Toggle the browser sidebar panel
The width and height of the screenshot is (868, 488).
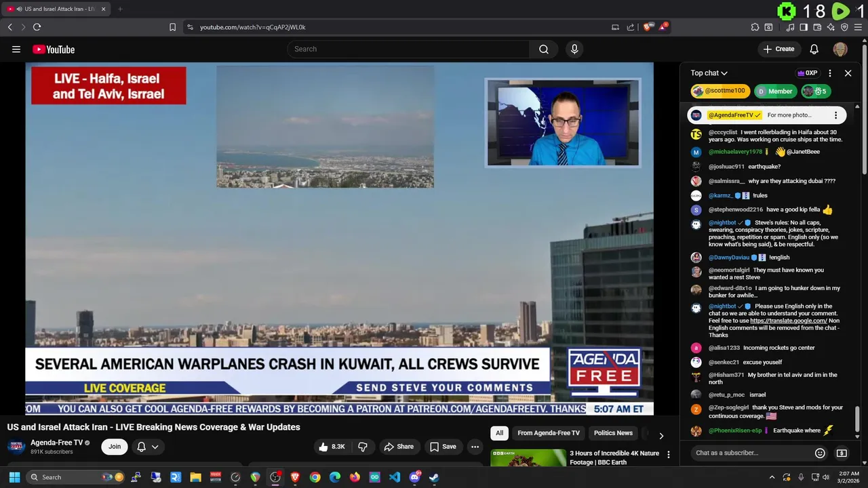804,27
